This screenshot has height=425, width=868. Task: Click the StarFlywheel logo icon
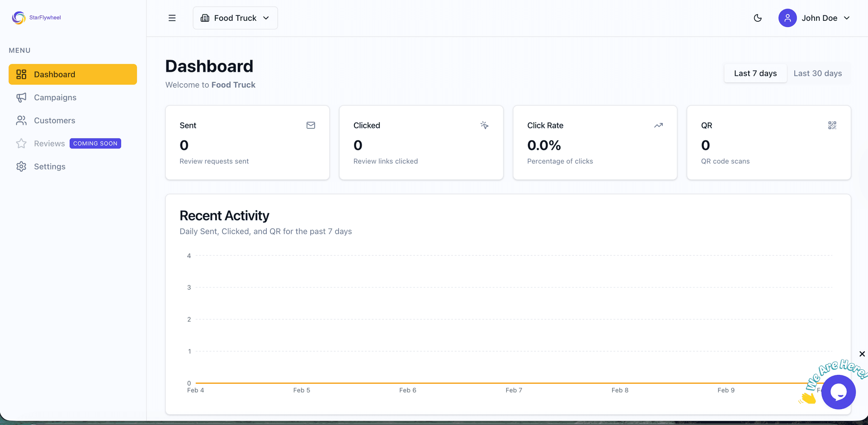(x=18, y=18)
